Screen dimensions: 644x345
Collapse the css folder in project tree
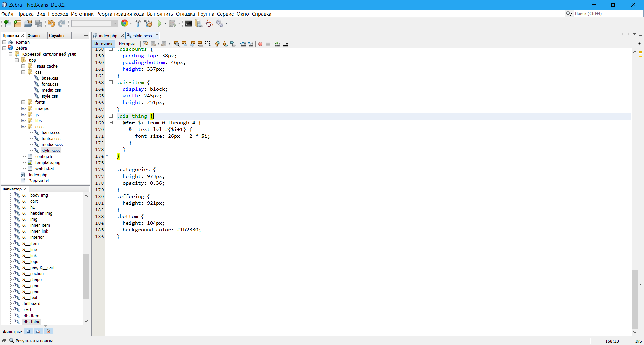coord(23,72)
